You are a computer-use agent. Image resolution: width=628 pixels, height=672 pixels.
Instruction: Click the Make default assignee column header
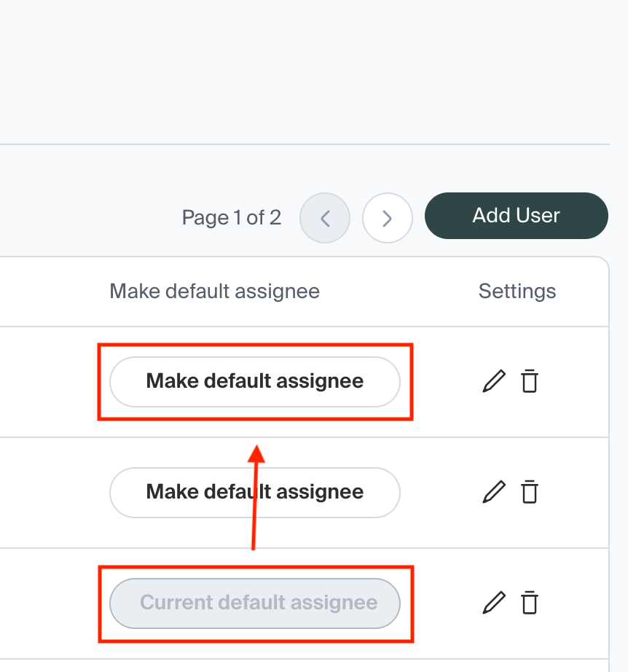[214, 292]
